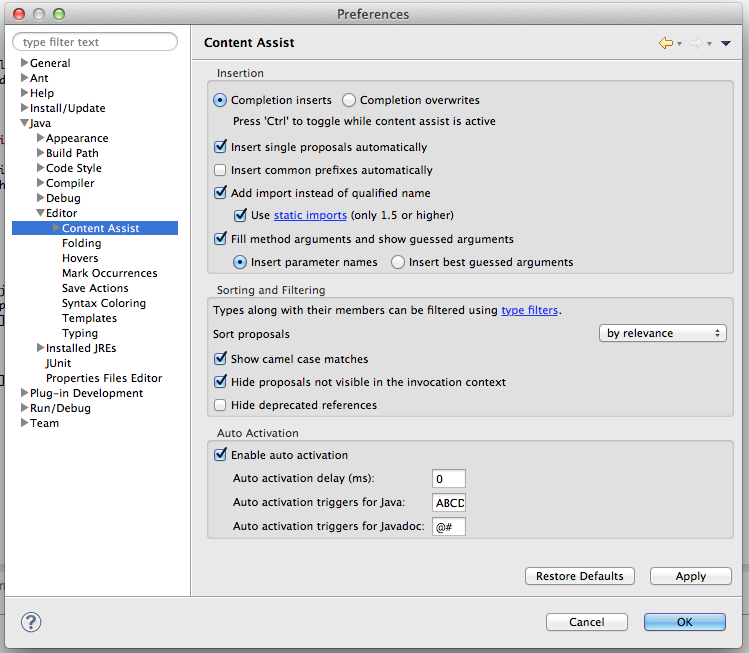Open the forward history dropdown arrow
The height and width of the screenshot is (653, 749).
click(x=709, y=44)
